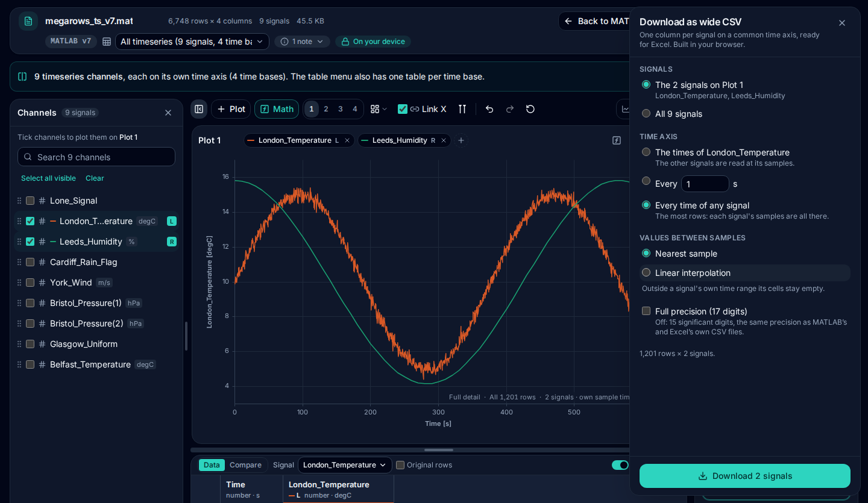Viewport: 868px width, 503px height.
Task: Untick the Leeds_Humidity channel checkbox
Action: click(x=30, y=242)
